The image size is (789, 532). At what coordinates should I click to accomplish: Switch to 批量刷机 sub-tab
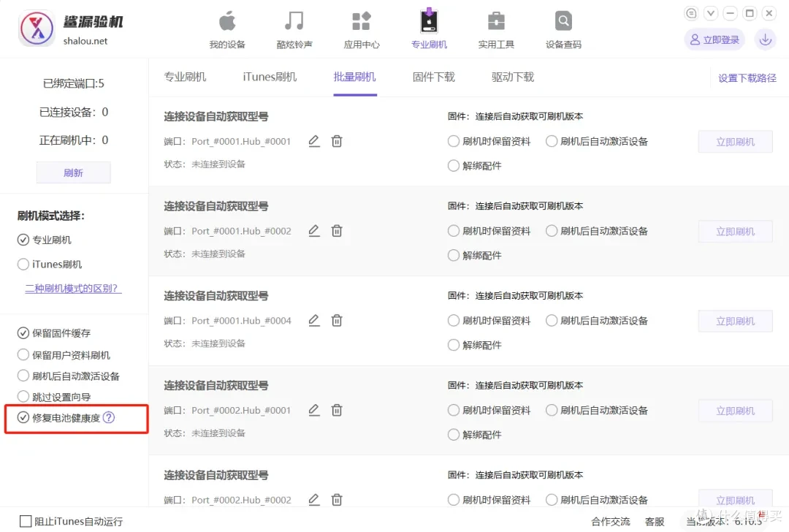coord(355,77)
